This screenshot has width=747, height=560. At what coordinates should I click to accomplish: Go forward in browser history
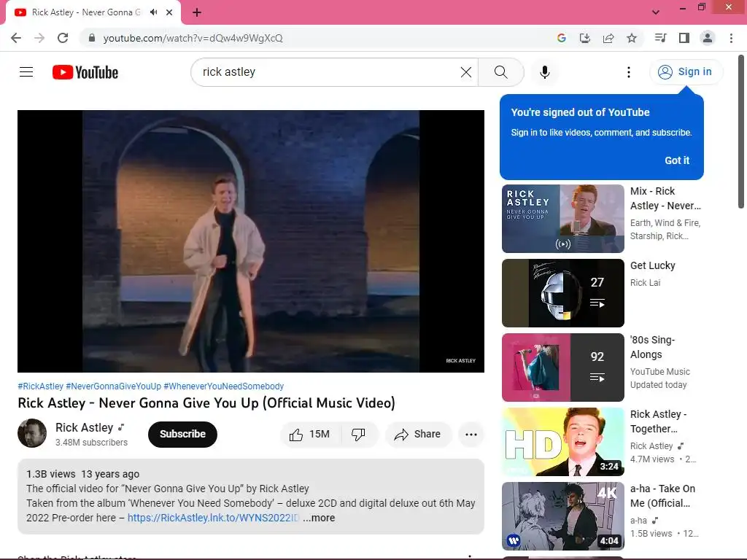[39, 38]
